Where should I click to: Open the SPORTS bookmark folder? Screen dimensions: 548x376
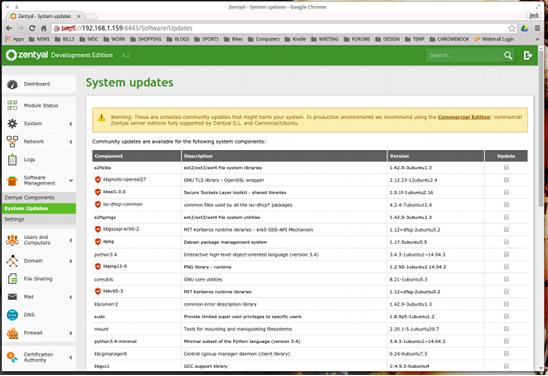coord(207,39)
